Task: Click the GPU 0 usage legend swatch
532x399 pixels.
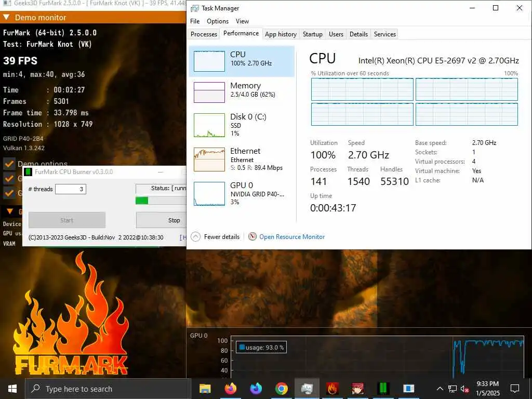Action: [x=242, y=347]
